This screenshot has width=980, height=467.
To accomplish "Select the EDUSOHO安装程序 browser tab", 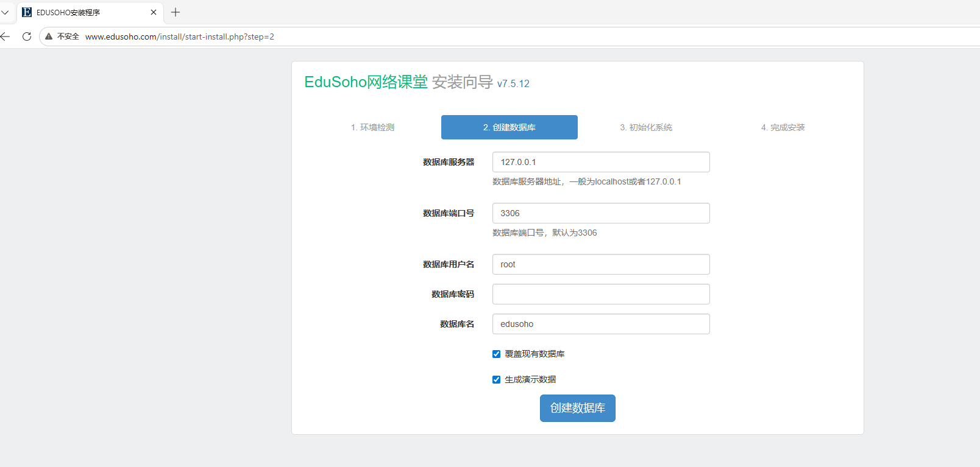I will tap(90, 12).
